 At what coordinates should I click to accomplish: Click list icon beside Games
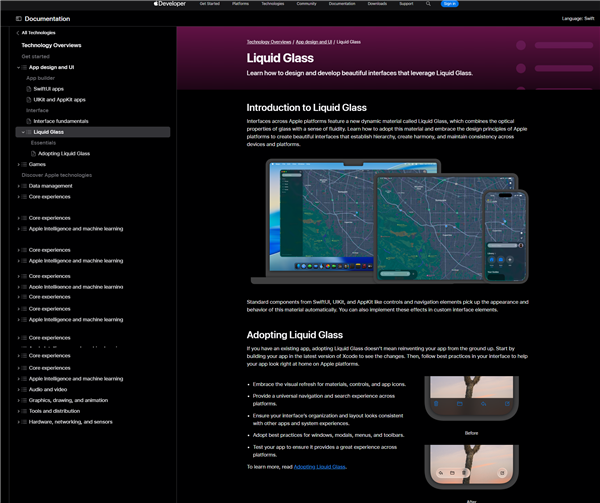point(24,164)
